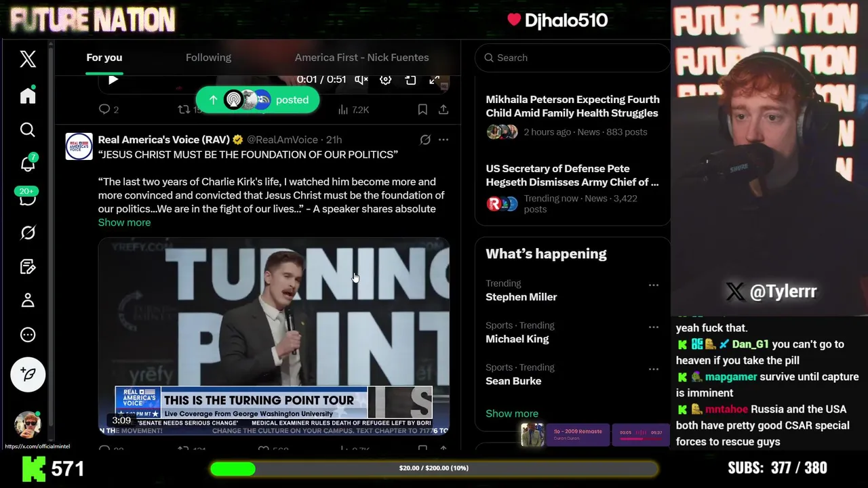Open Stephen Miller trending topic
The image size is (868, 488).
(x=521, y=297)
